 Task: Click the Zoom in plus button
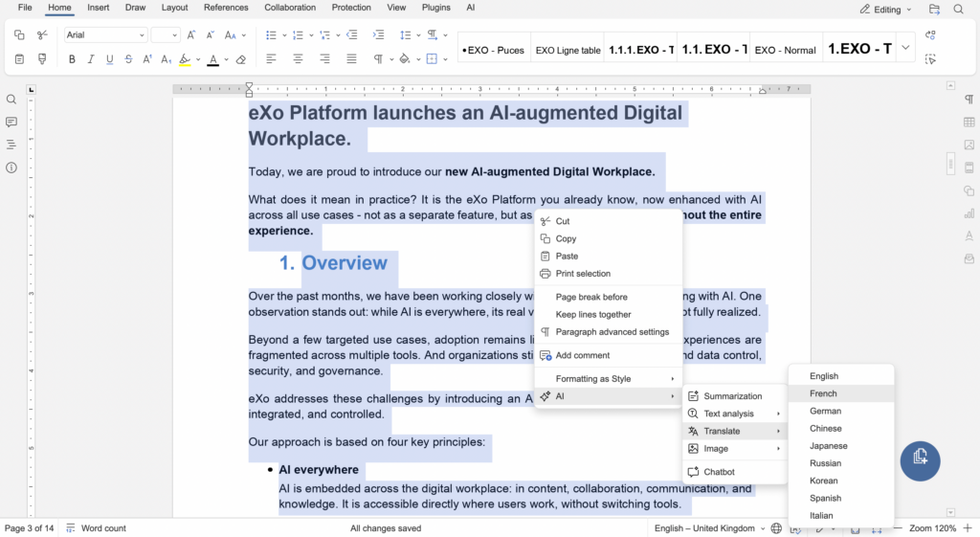(969, 528)
